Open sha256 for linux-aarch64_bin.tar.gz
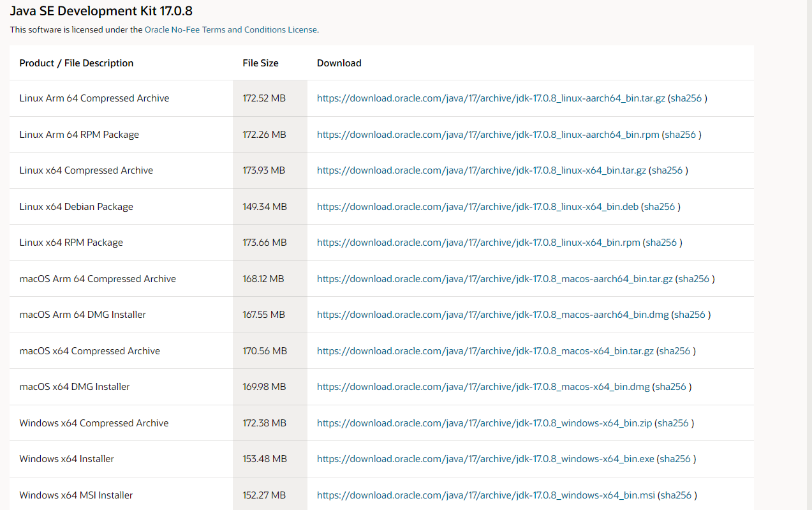 686,98
